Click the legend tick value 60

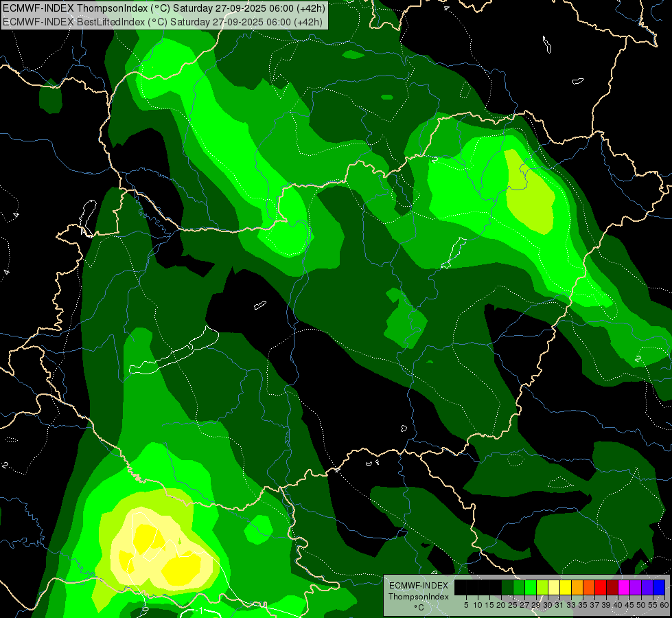[x=663, y=605]
